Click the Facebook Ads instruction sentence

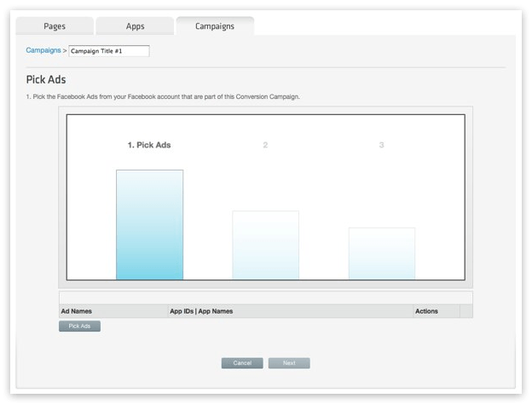tap(163, 96)
